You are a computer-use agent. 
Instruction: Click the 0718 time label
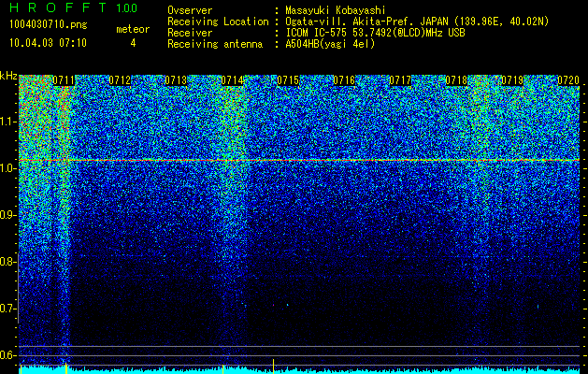[456, 80]
